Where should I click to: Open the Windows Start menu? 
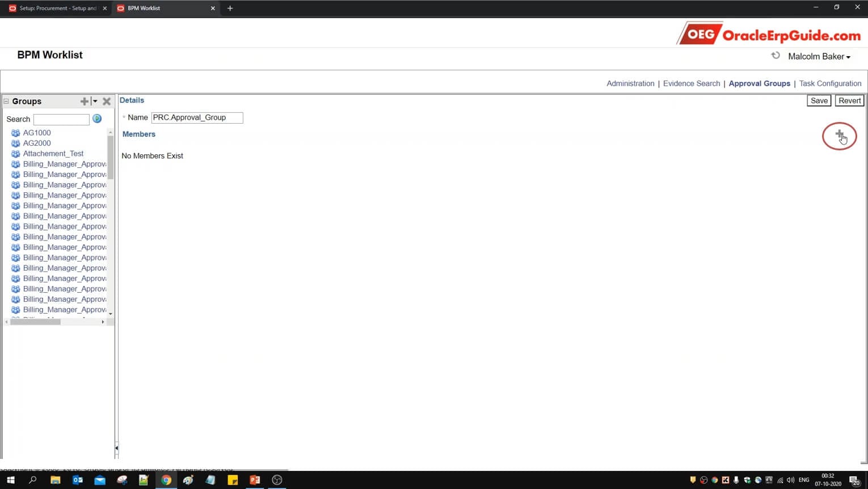click(x=10, y=480)
